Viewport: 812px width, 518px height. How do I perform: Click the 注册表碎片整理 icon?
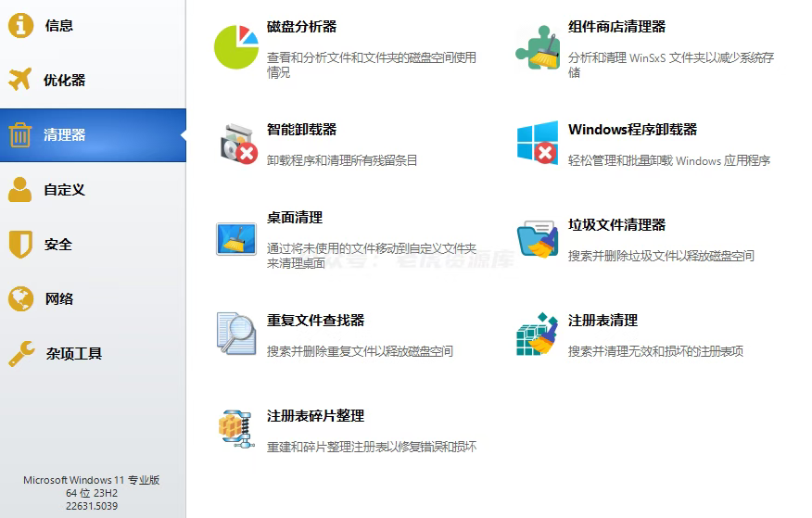(236, 430)
